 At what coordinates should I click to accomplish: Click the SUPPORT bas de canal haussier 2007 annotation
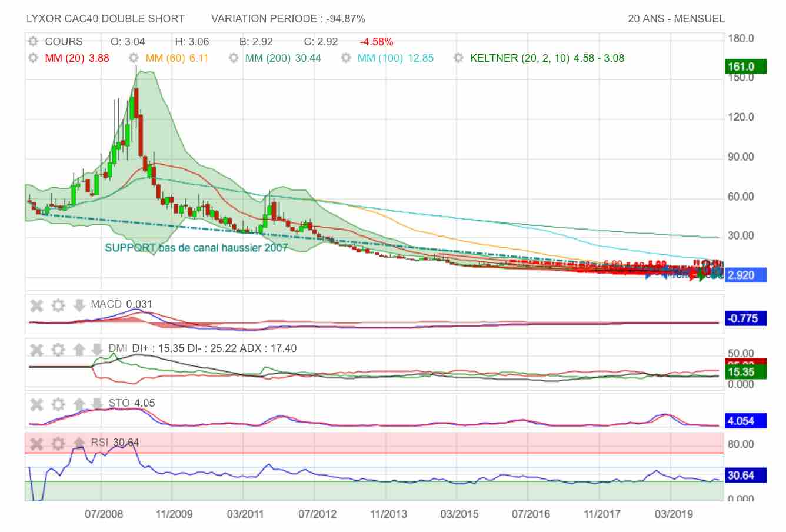[x=196, y=248]
